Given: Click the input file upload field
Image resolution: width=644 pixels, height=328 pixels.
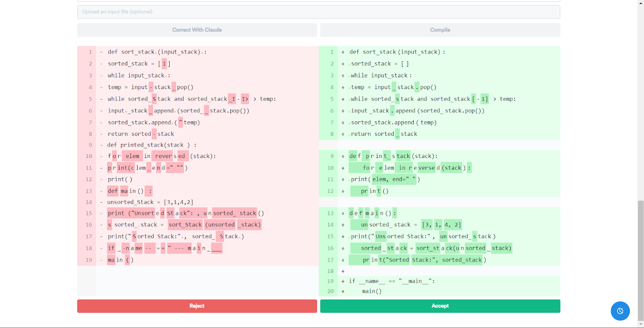Looking at the screenshot, I should click(318, 12).
